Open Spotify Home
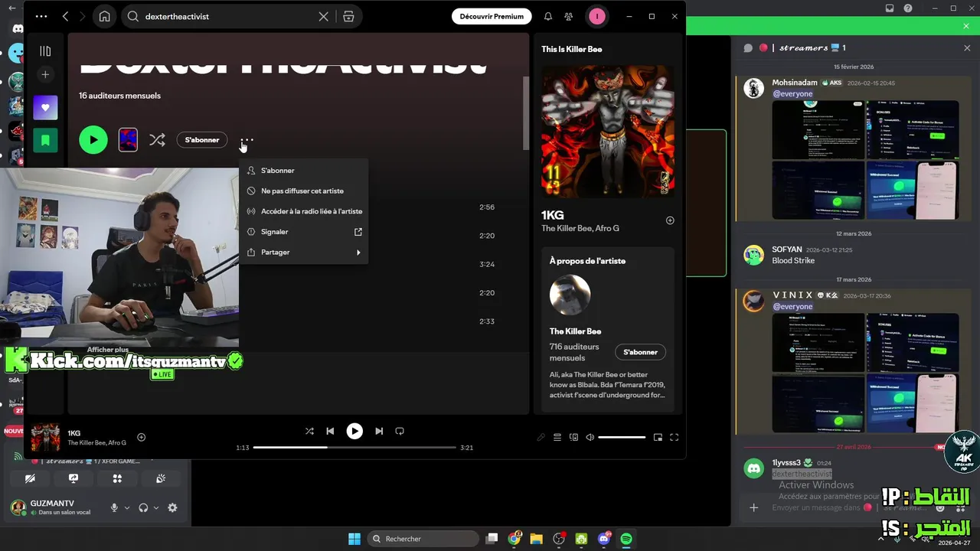980x551 pixels. pos(105,16)
